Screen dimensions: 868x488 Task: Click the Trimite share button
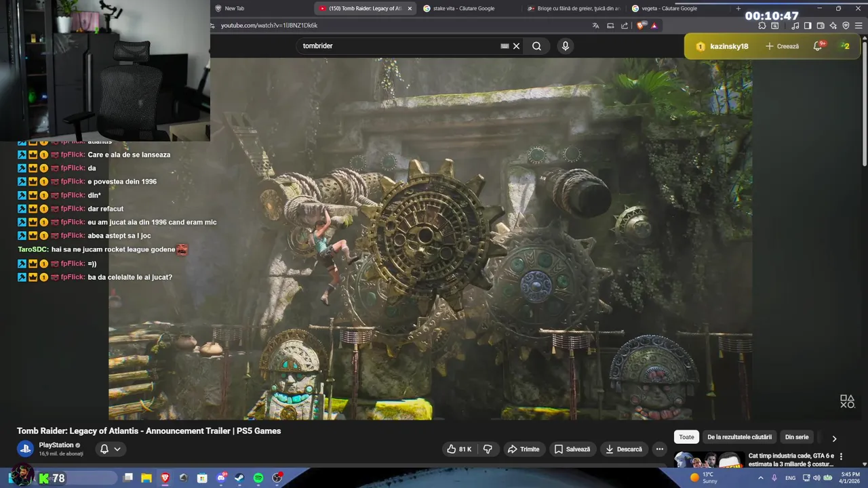tap(524, 449)
